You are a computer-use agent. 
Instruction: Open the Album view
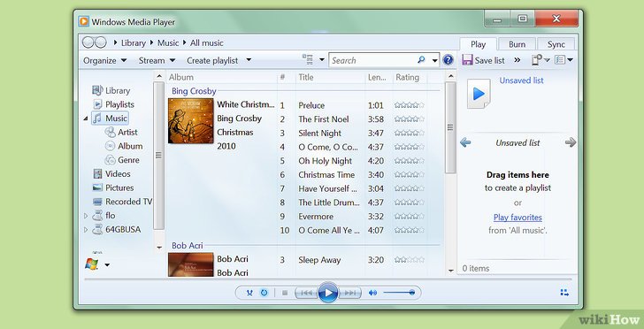pos(124,146)
